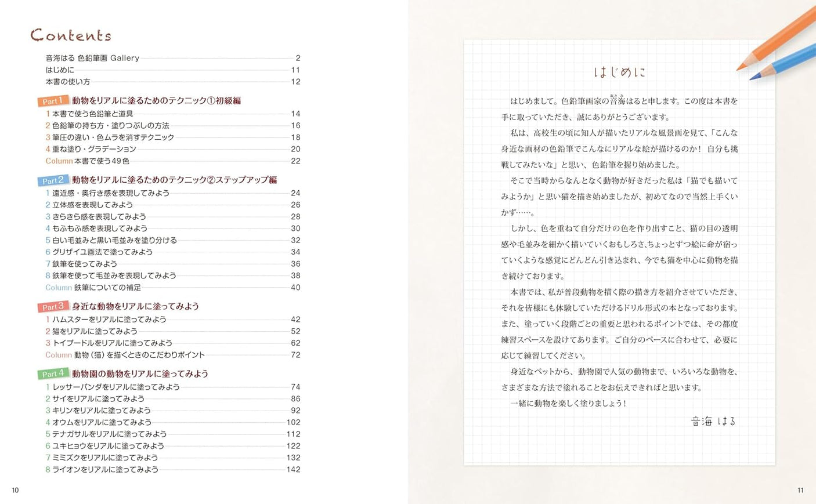Click the Contents heading

point(71,36)
